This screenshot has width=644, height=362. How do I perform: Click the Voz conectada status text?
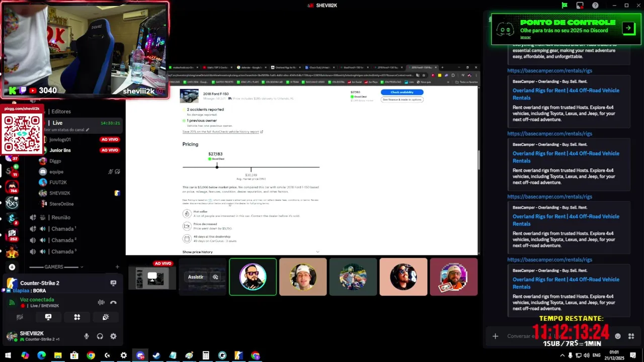(37, 300)
